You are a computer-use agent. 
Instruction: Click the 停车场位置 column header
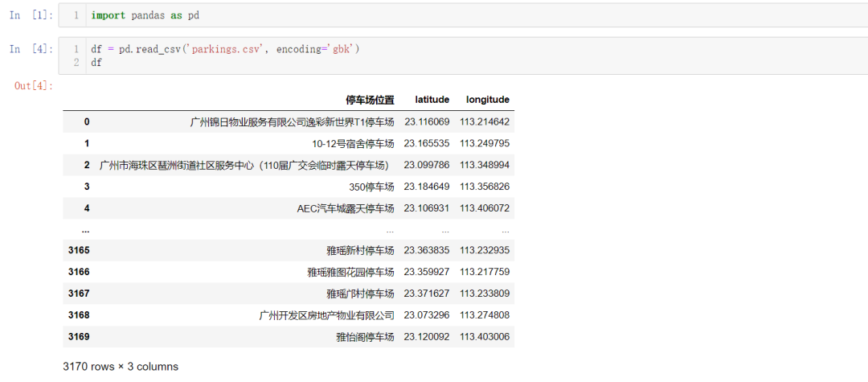(370, 100)
